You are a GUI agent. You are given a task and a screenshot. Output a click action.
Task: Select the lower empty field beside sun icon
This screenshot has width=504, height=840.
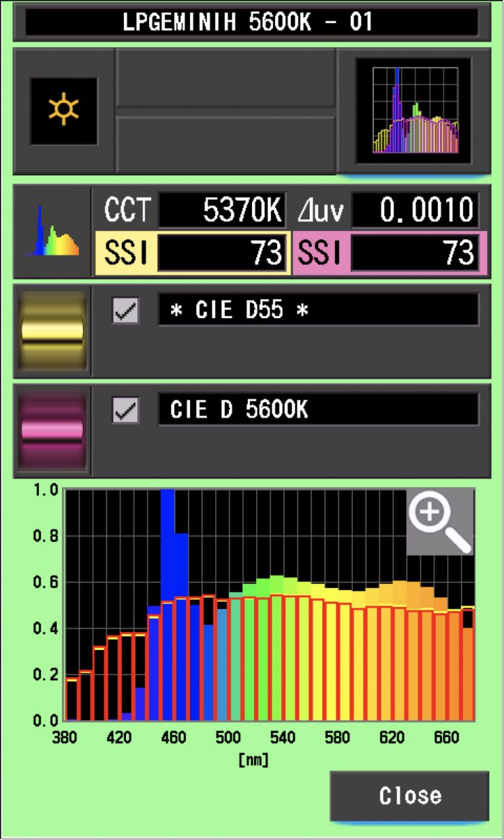(225, 144)
